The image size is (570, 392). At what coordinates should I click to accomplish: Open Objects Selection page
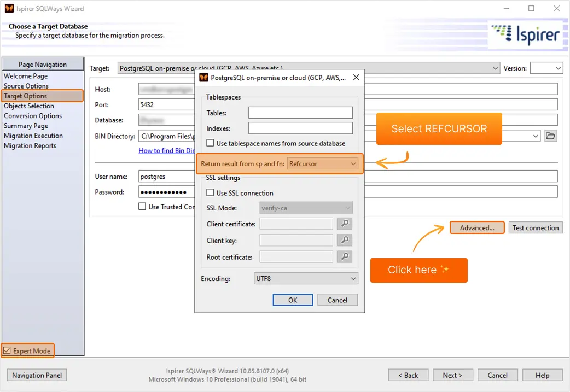[x=28, y=106]
